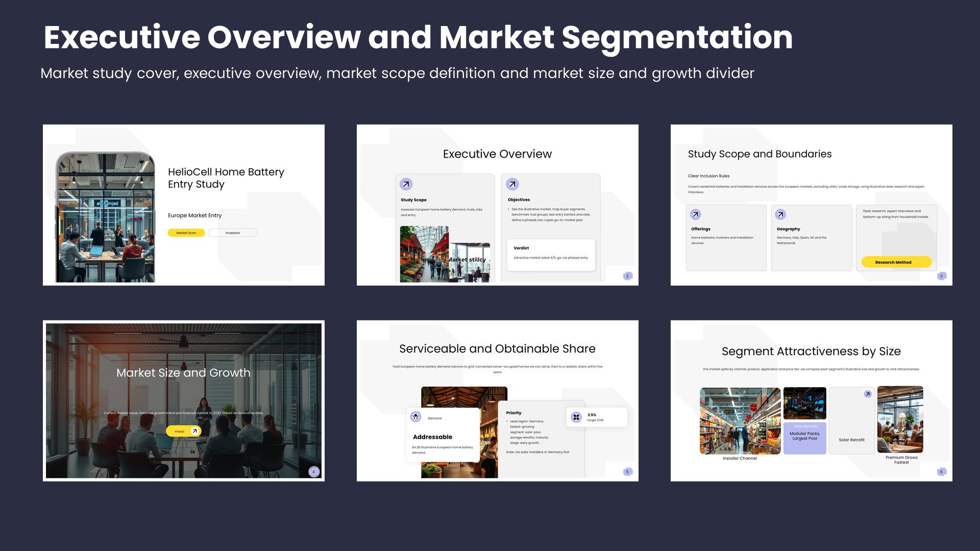The height and width of the screenshot is (551, 980).
Task: Click the Investors pill button
Action: click(x=233, y=233)
